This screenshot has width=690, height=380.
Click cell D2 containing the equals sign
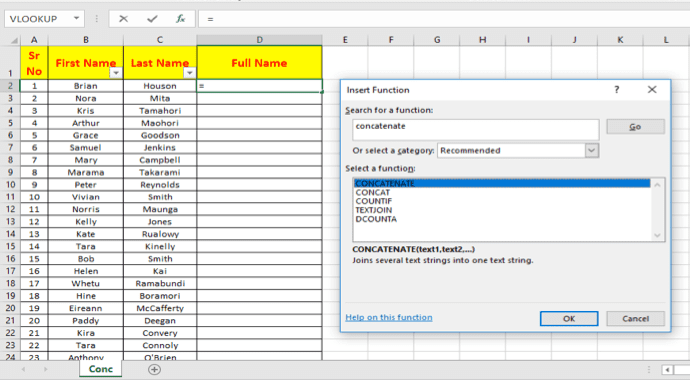click(x=260, y=86)
